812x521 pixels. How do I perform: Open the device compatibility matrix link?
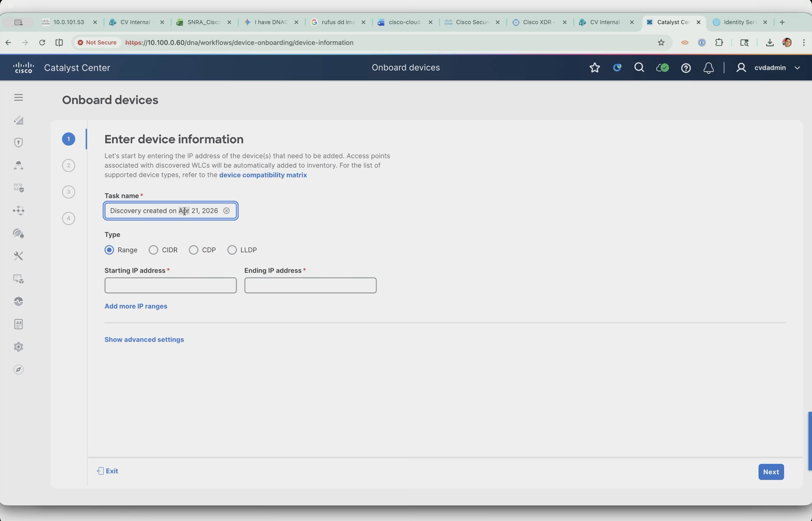pyautogui.click(x=263, y=175)
